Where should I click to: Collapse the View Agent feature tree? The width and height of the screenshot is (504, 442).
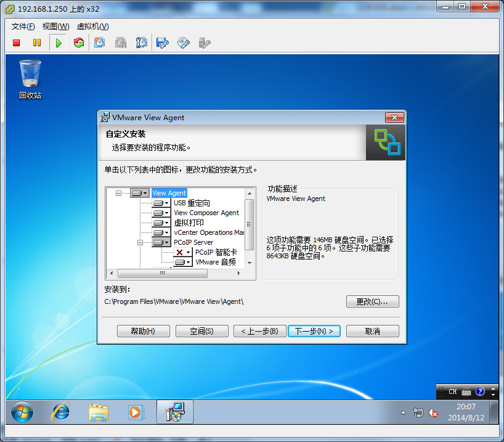click(x=119, y=192)
